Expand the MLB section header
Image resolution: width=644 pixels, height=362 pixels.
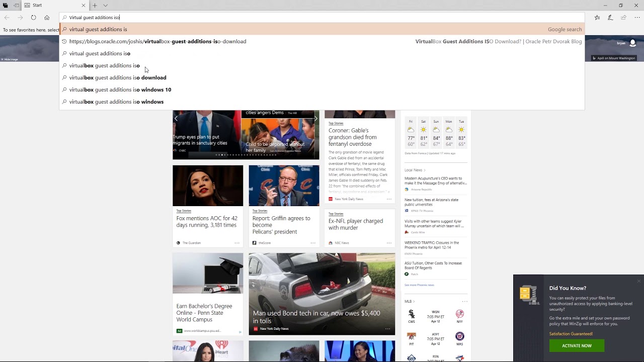click(410, 301)
